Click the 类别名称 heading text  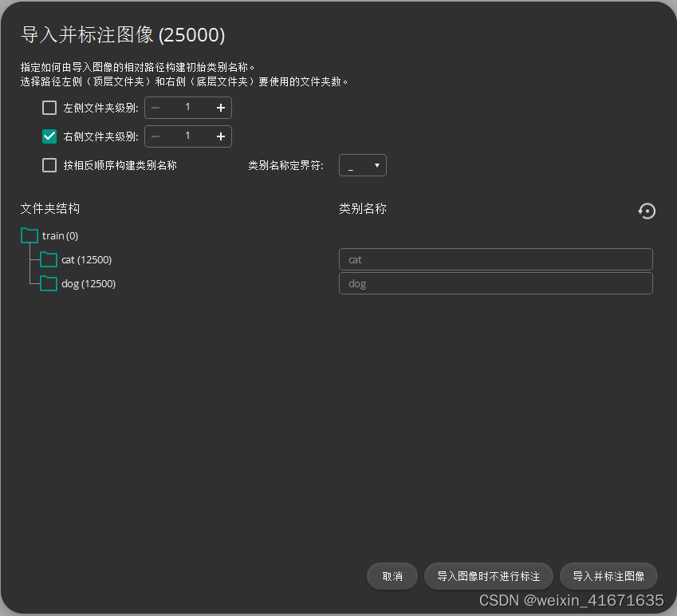[363, 208]
